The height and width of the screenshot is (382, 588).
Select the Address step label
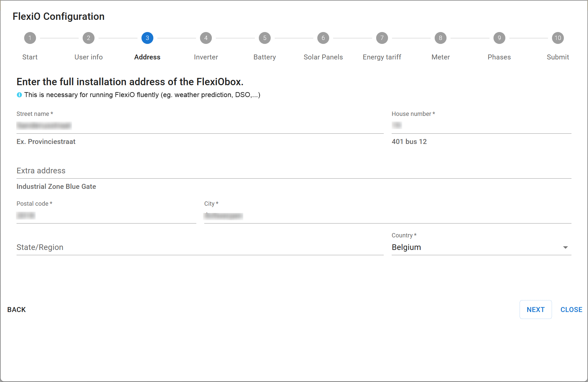[x=147, y=57]
